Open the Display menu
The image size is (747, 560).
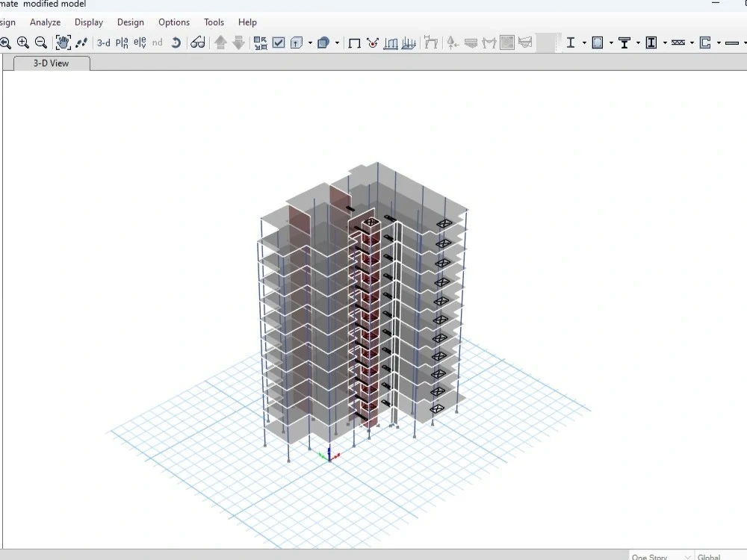coord(89,22)
